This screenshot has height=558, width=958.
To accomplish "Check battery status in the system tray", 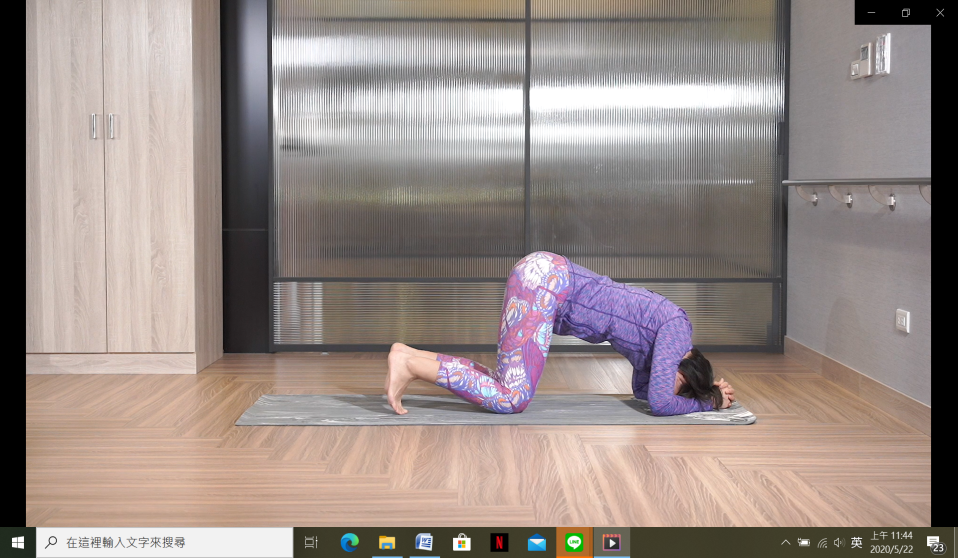I will click(803, 543).
